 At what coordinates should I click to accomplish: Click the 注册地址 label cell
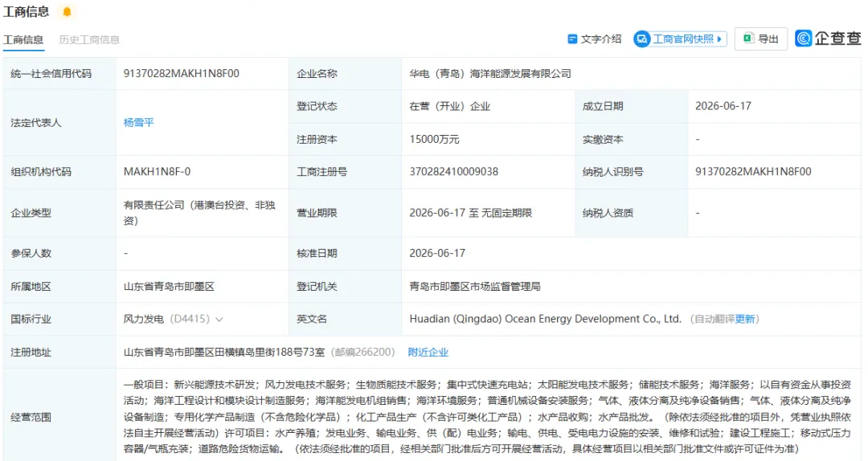click(x=59, y=352)
